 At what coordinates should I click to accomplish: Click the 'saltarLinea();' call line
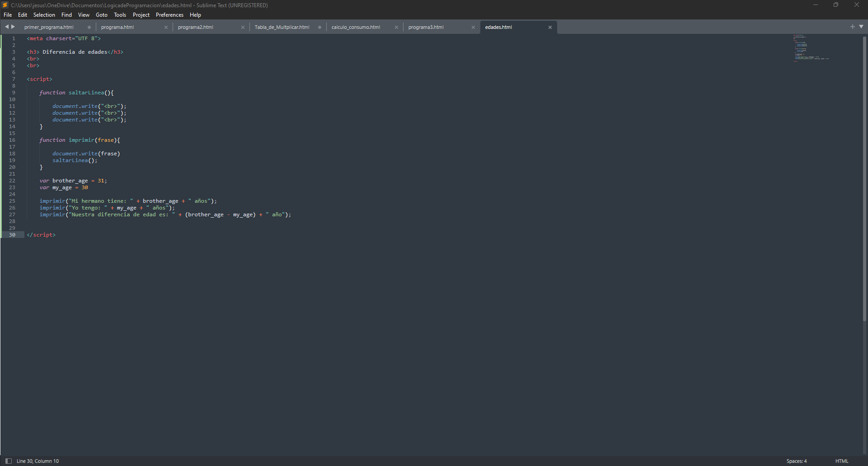(75, 160)
